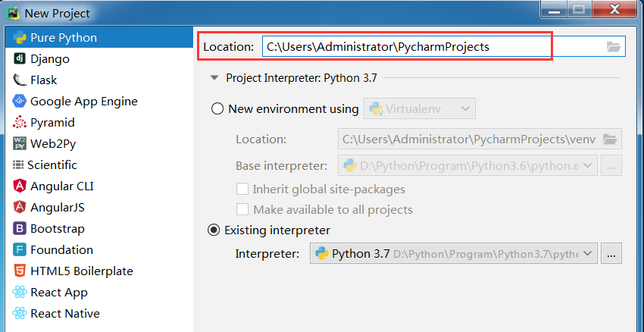Click PyCharm icon in title bar
644x332 pixels.
(13, 13)
